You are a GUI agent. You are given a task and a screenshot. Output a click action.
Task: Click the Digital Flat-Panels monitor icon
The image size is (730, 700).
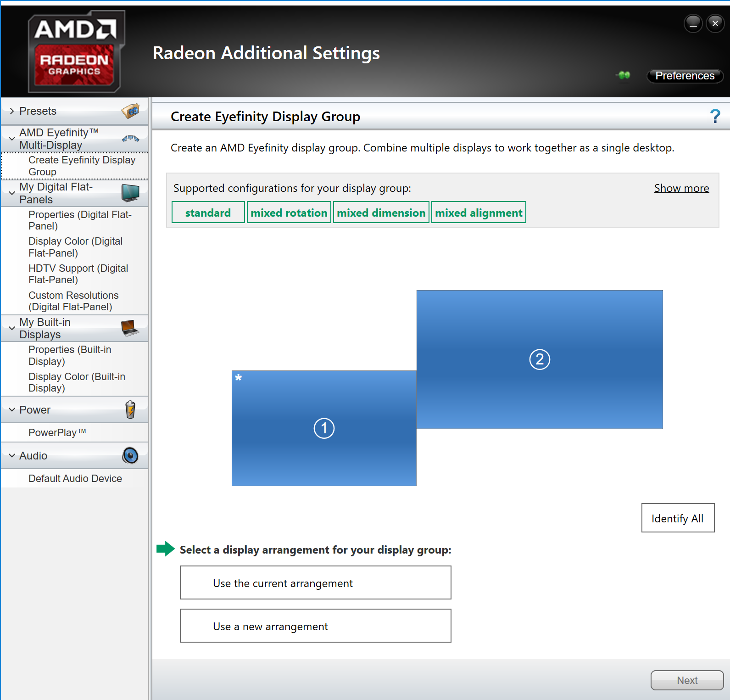(x=130, y=193)
